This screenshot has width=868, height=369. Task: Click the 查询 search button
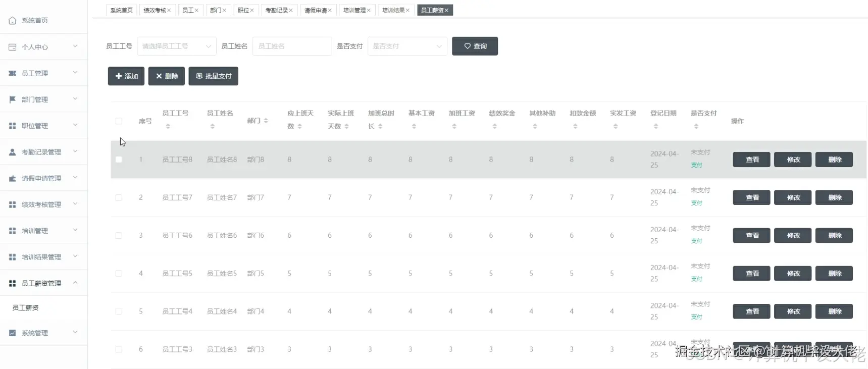tap(475, 46)
